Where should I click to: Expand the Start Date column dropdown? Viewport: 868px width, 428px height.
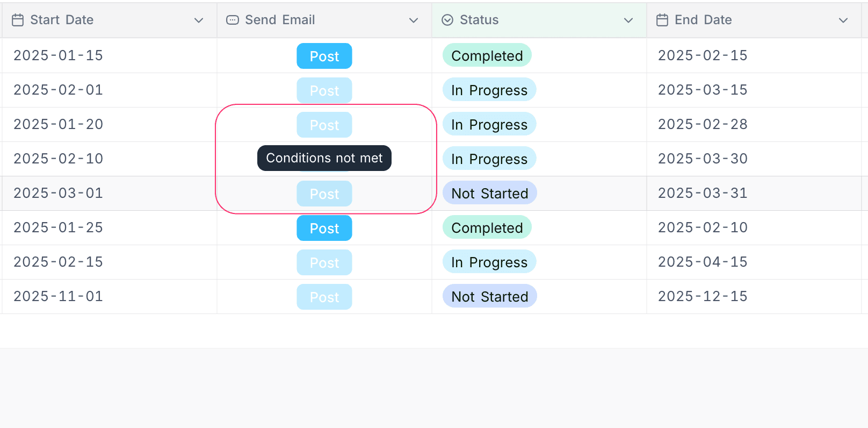(199, 20)
